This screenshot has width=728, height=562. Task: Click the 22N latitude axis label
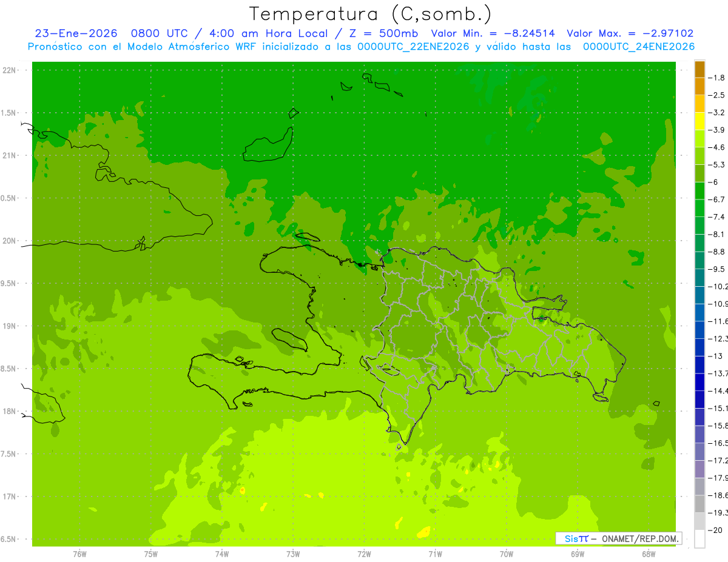10,70
